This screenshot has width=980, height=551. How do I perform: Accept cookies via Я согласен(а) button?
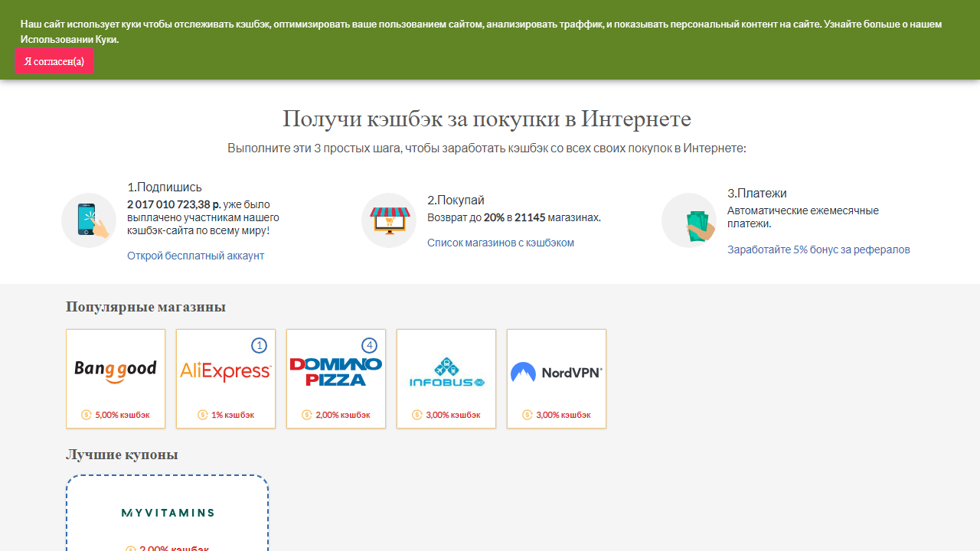(54, 60)
